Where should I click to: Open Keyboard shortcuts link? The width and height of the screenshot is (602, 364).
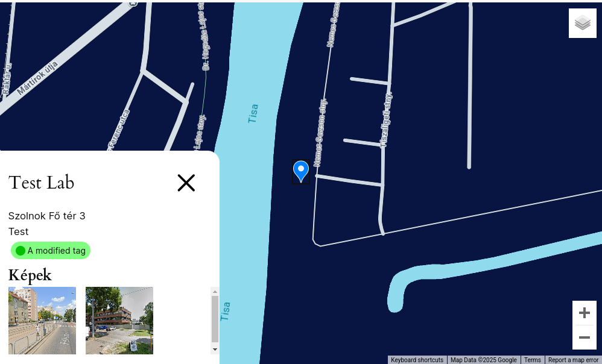click(417, 360)
